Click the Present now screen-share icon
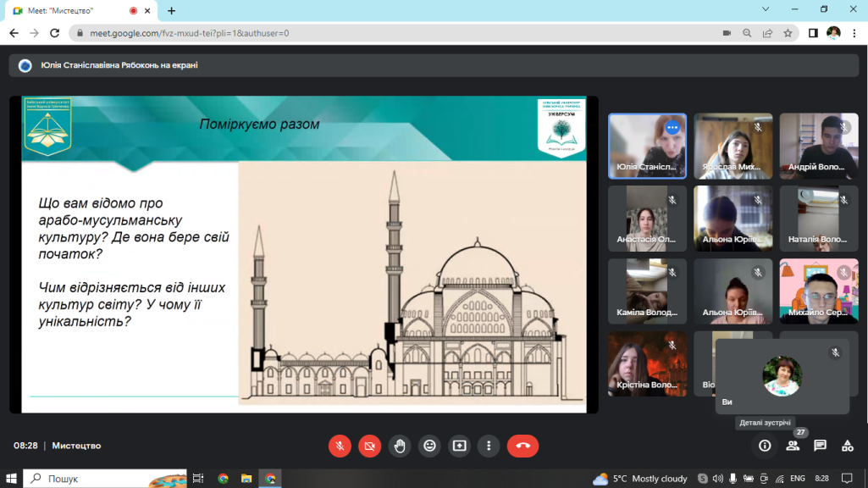This screenshot has width=868, height=488. [x=459, y=446]
